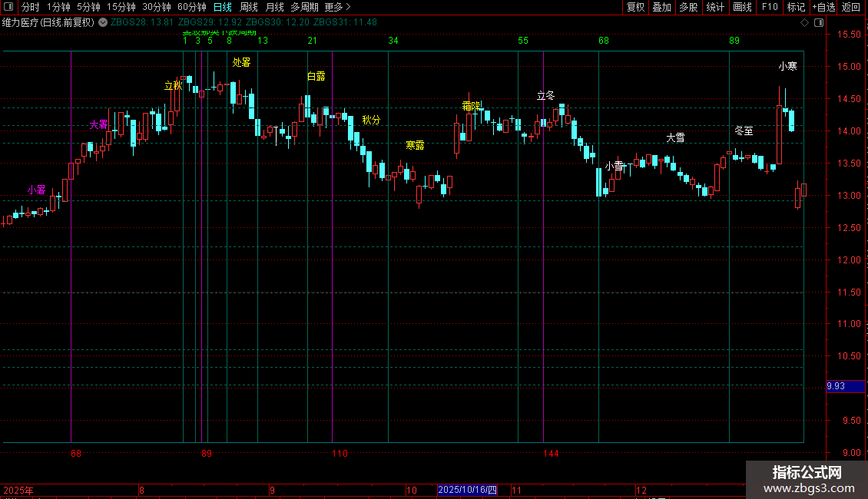Click the 大雪 solar term label
The image size is (868, 499).
click(x=675, y=137)
